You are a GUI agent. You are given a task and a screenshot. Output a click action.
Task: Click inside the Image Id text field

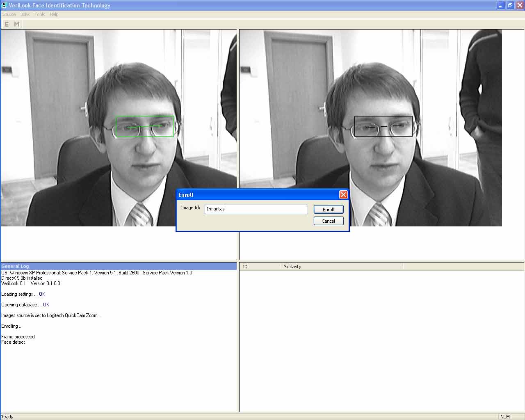click(256, 209)
